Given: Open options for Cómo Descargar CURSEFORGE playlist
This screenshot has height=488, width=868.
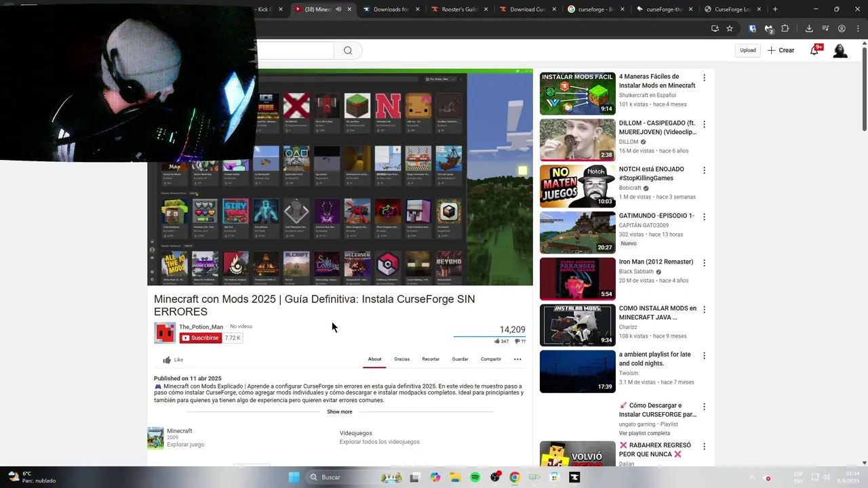Looking at the screenshot, I should coord(704,407).
